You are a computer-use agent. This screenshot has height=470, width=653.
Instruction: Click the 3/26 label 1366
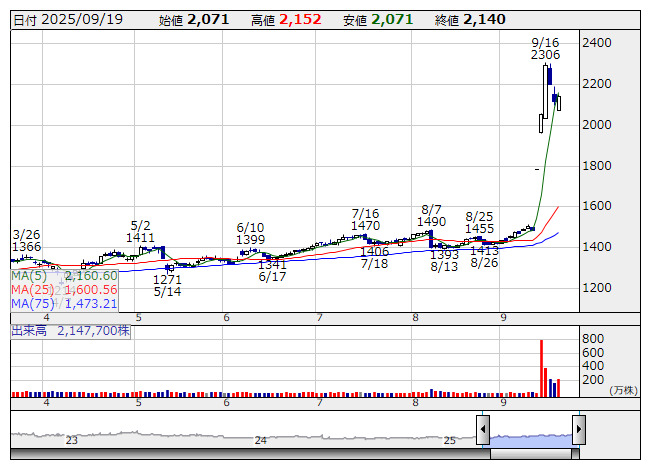point(26,246)
